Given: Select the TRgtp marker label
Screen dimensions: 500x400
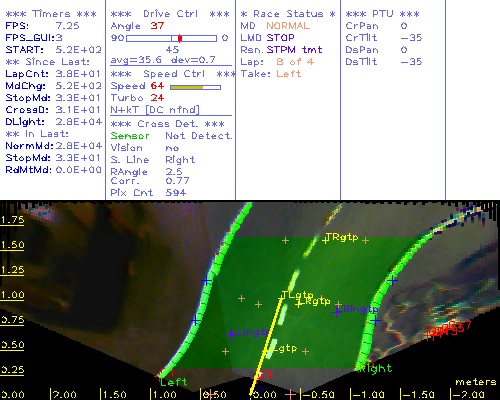Looking at the screenshot, I should [x=342, y=237].
